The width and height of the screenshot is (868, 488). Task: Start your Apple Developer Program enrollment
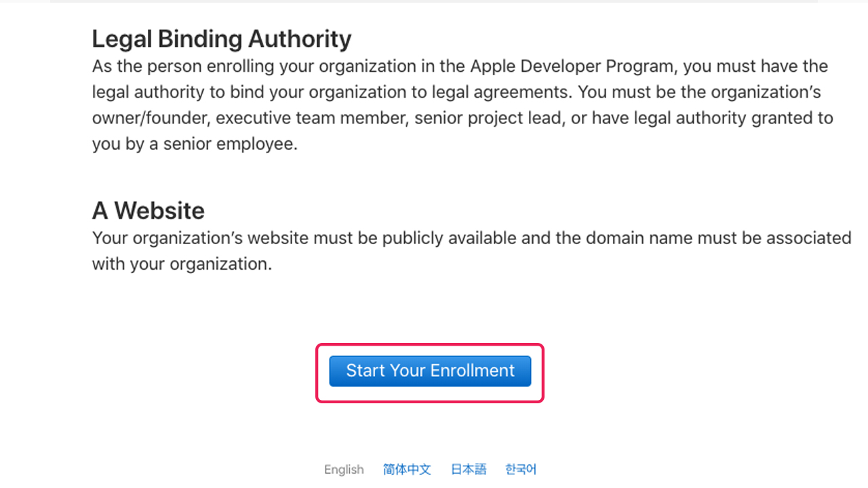[429, 371]
